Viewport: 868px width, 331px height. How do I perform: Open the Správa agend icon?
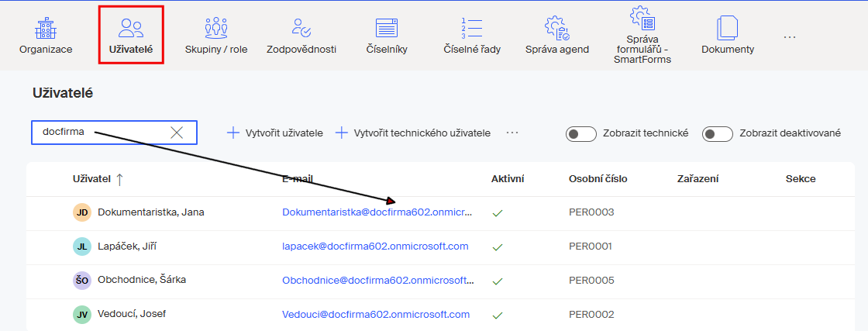tap(557, 28)
